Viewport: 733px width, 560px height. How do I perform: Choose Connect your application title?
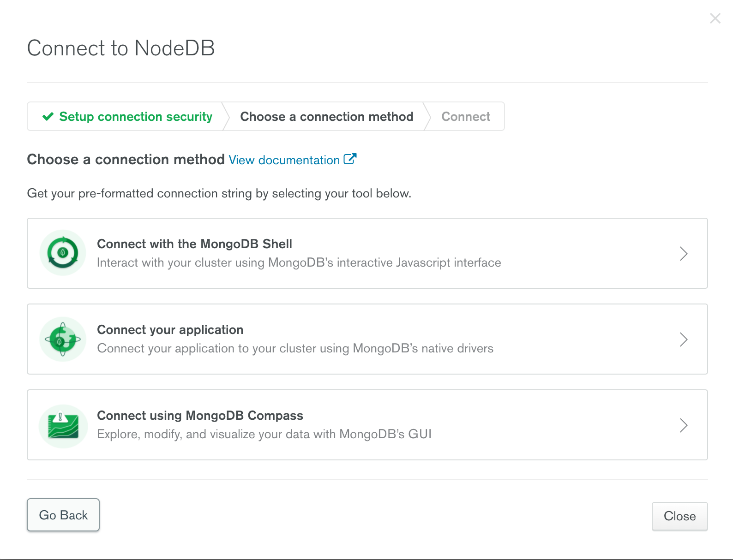(x=170, y=330)
